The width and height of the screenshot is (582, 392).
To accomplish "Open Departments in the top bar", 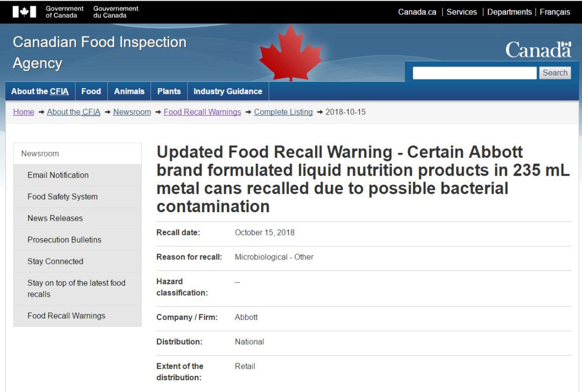I will (509, 12).
